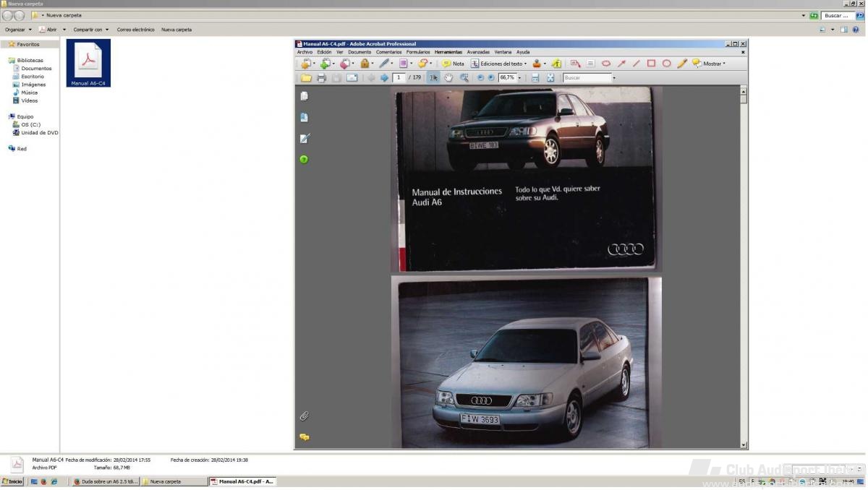This screenshot has width=868, height=490.
Task: Click the Open folder icon in Acrobat toolbar
Action: [x=306, y=77]
